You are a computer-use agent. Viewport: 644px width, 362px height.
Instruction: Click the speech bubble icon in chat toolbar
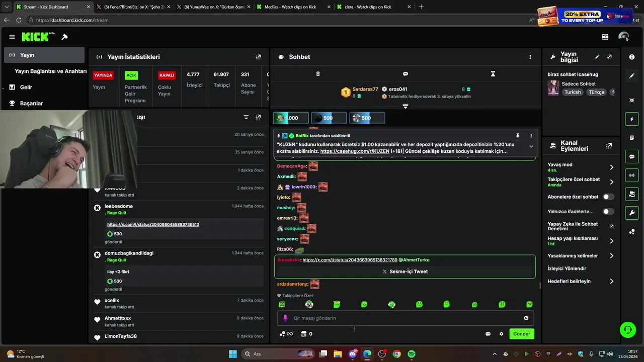pyautogui.click(x=405, y=74)
